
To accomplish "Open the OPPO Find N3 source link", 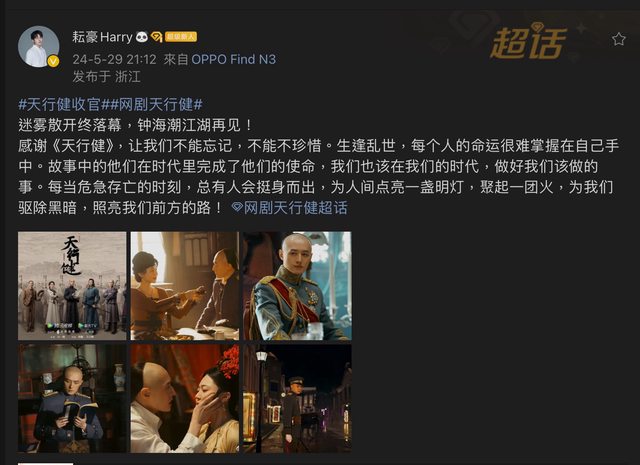I will coord(233,60).
